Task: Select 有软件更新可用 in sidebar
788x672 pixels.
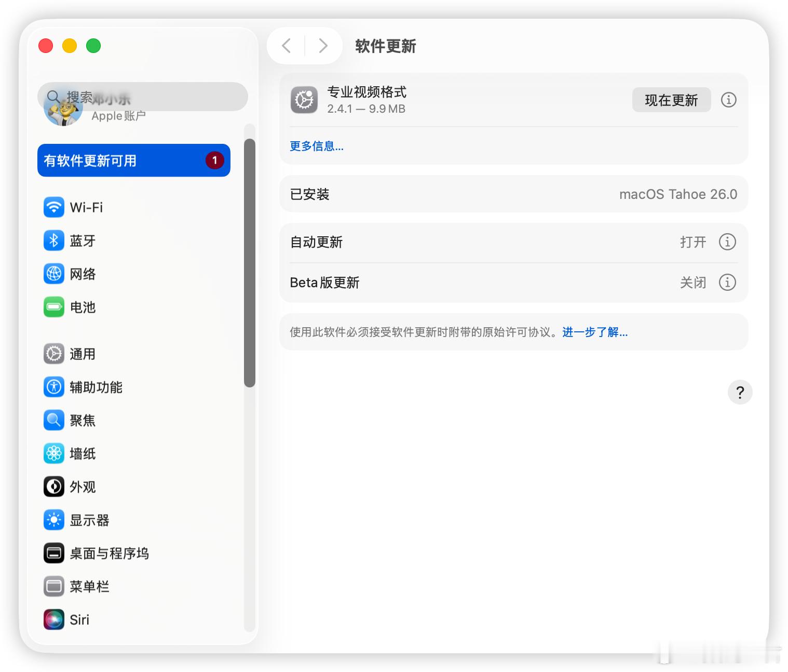Action: pyautogui.click(x=134, y=160)
